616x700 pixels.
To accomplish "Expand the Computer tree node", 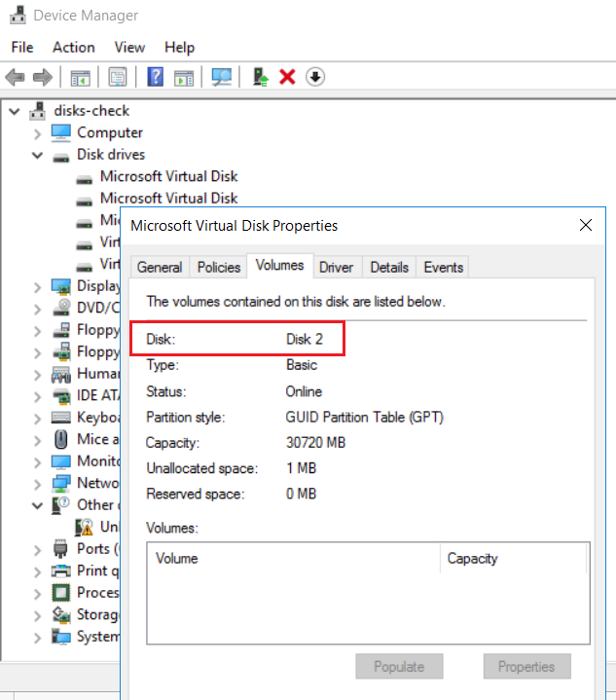I will [x=38, y=133].
